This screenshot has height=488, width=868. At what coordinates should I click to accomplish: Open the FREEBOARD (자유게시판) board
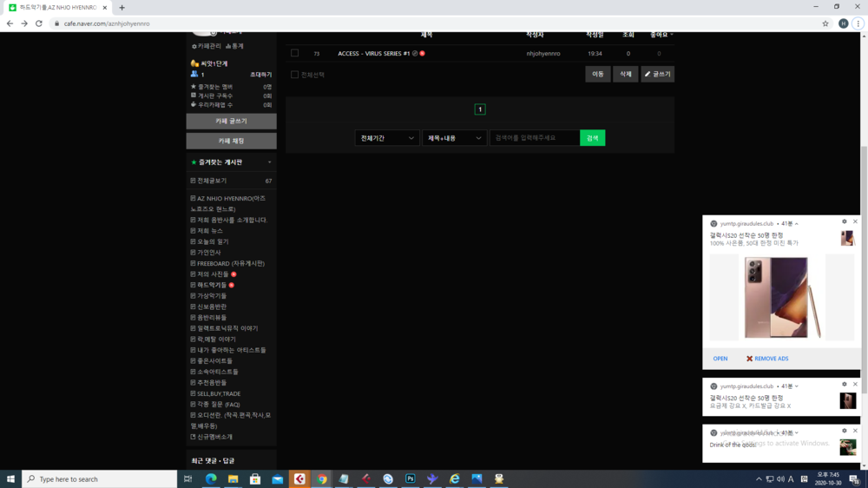pos(230,263)
